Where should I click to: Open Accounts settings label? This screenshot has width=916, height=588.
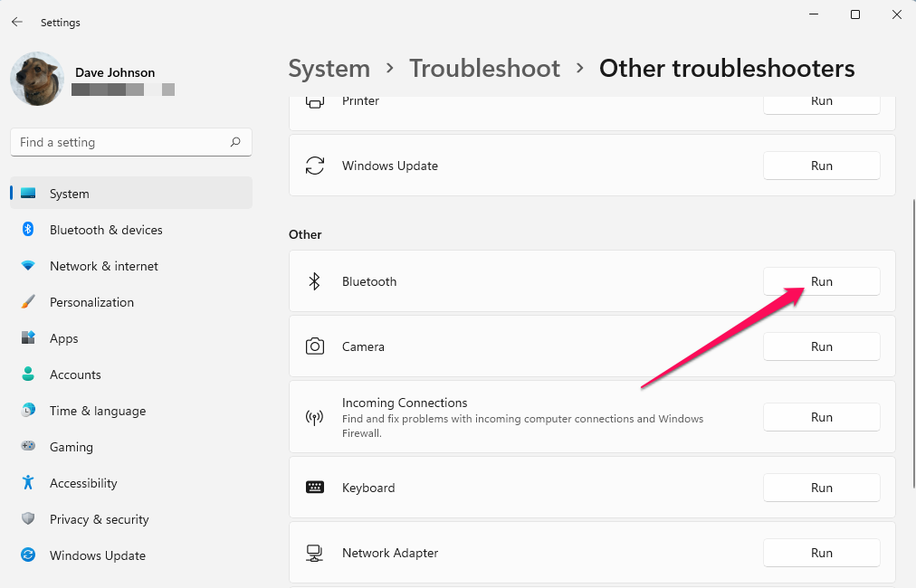coord(75,375)
